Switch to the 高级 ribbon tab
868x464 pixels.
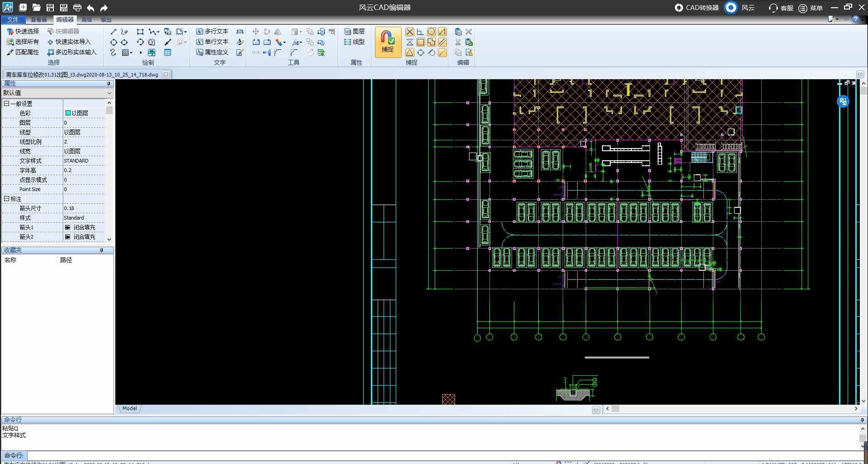pyautogui.click(x=87, y=19)
